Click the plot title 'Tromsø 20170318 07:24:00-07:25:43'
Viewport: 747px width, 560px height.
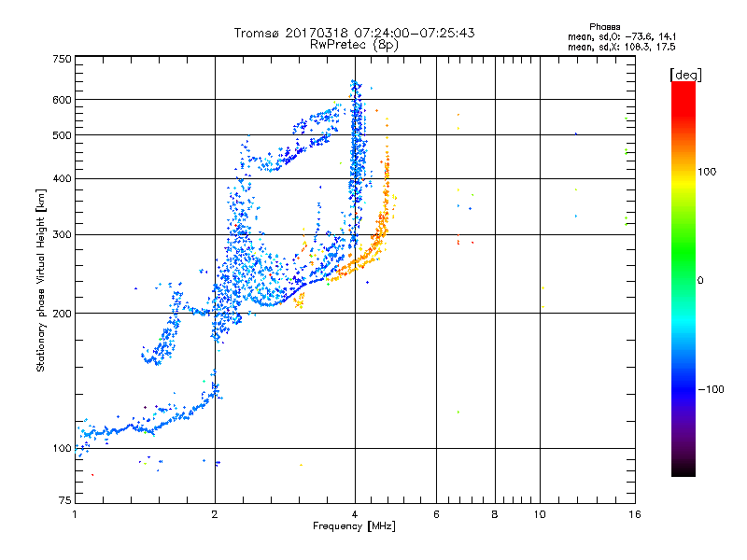[354, 33]
